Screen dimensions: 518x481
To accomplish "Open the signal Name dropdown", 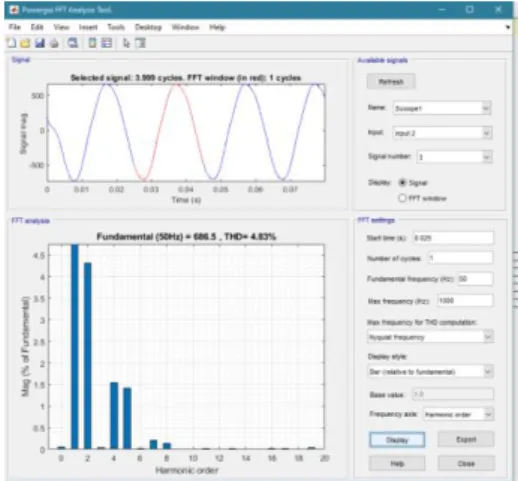I will (x=442, y=108).
